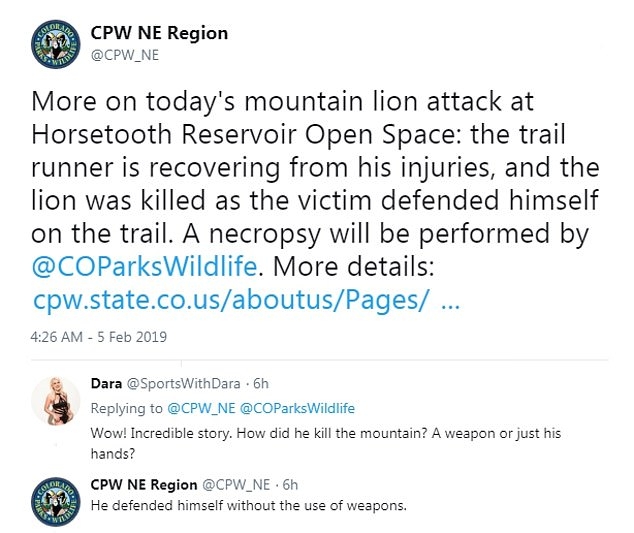Open the @SportsWithDara handle
The width and height of the screenshot is (634, 533).
tap(184, 383)
